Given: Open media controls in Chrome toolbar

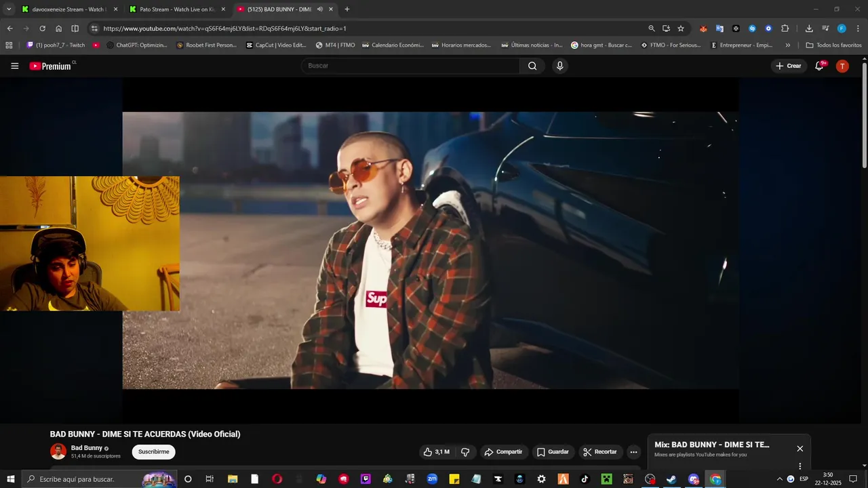Looking at the screenshot, I should pyautogui.click(x=825, y=28).
